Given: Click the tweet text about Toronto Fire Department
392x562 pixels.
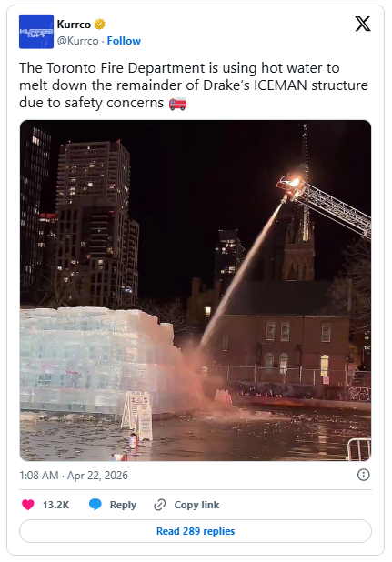Looking at the screenshot, I should pyautogui.click(x=194, y=85).
